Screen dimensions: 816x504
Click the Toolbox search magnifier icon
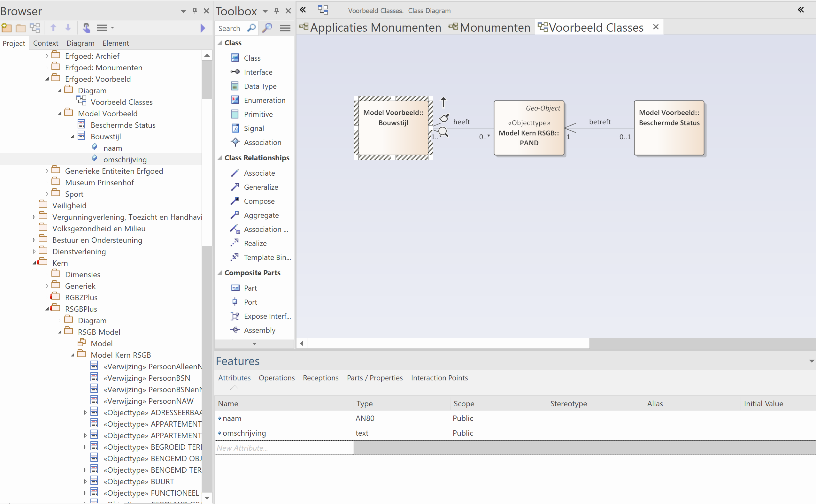(x=251, y=28)
